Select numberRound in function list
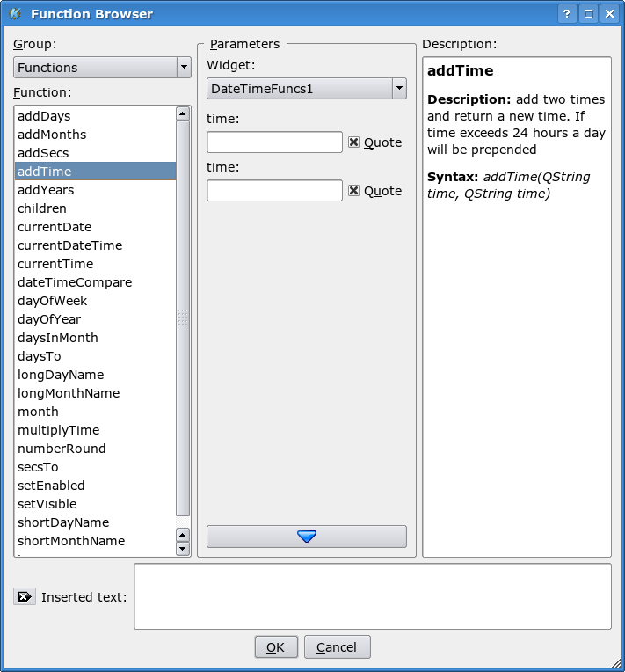 coord(95,448)
